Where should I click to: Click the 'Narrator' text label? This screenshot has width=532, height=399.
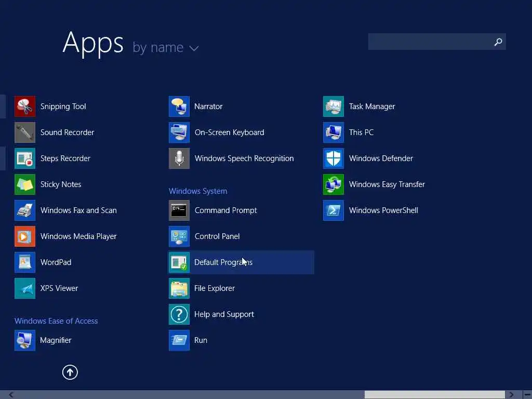click(208, 107)
